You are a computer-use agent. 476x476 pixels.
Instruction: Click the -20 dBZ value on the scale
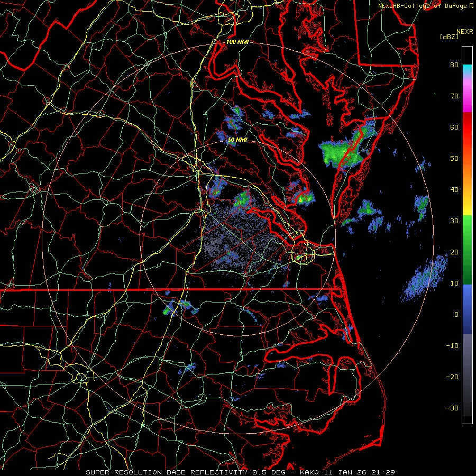click(452, 377)
